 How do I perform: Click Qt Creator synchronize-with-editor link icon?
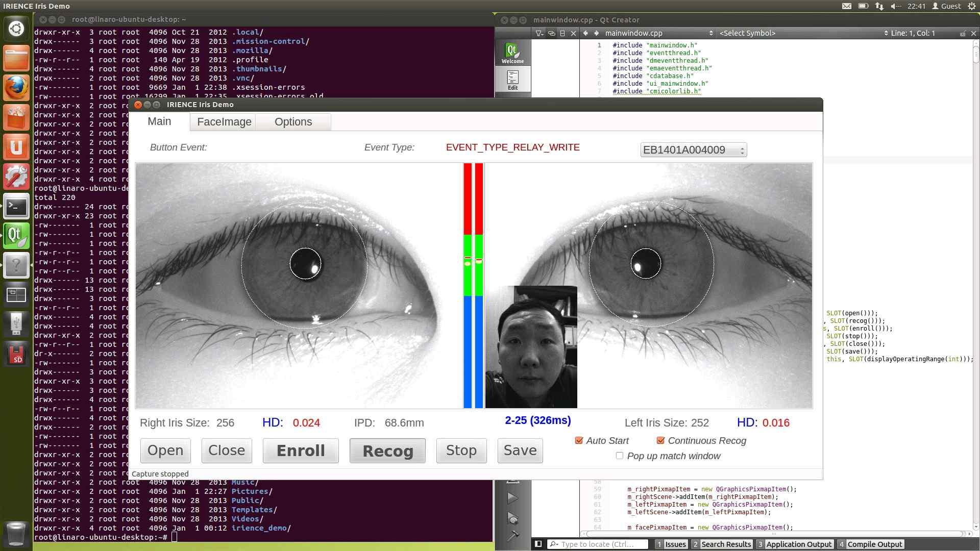tap(551, 33)
